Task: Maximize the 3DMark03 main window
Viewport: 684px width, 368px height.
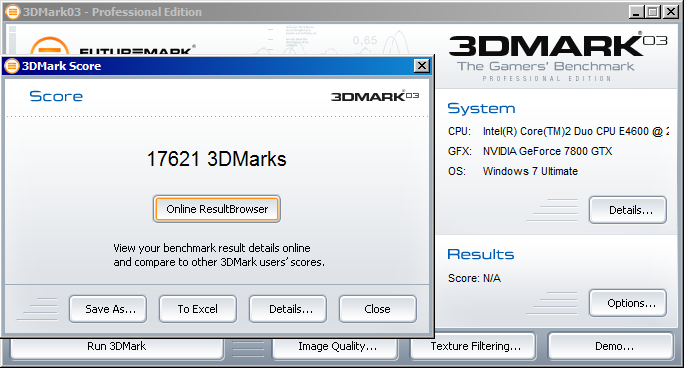Action: (653, 12)
